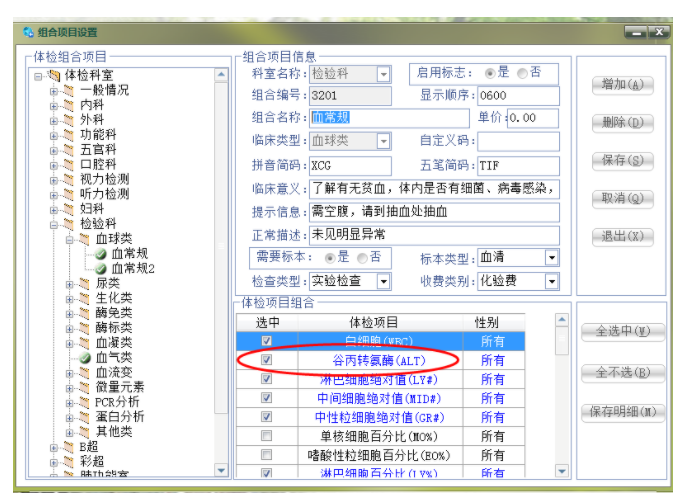Click the folder icon next to 妇科
681x502 pixels.
pos(69,209)
